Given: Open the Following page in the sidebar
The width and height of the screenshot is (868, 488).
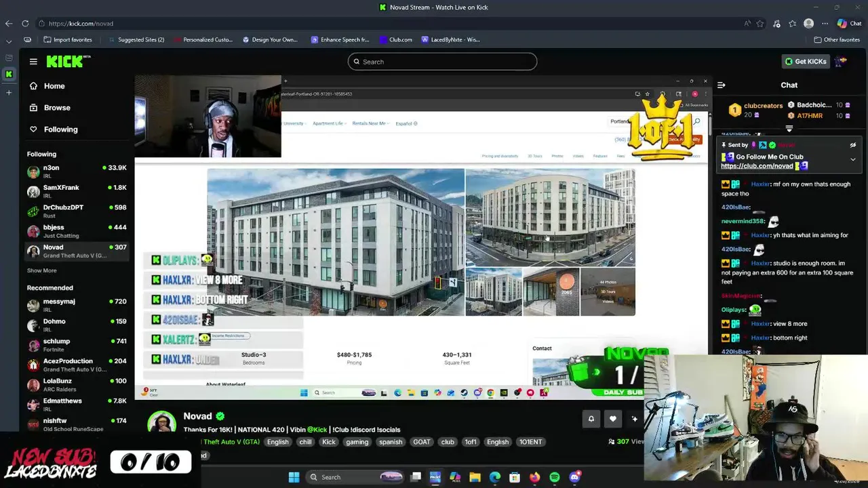Looking at the screenshot, I should click(x=53, y=129).
